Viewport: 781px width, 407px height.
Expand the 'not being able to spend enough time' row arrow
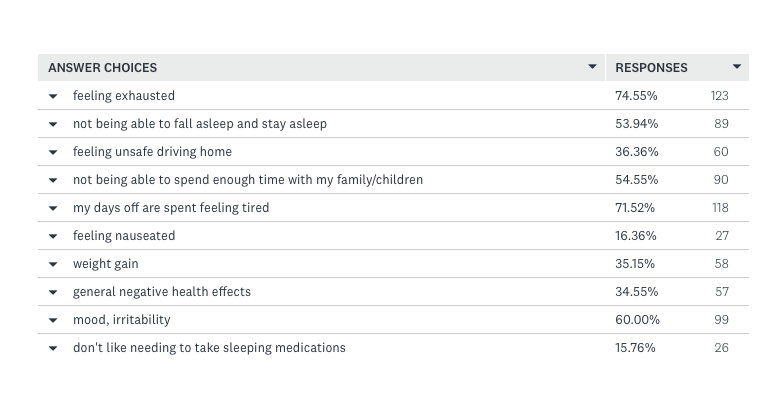pyautogui.click(x=53, y=180)
